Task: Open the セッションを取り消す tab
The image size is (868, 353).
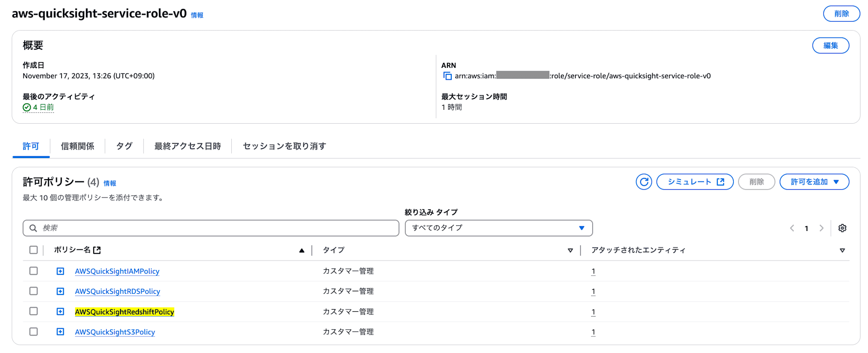Action: pyautogui.click(x=284, y=146)
